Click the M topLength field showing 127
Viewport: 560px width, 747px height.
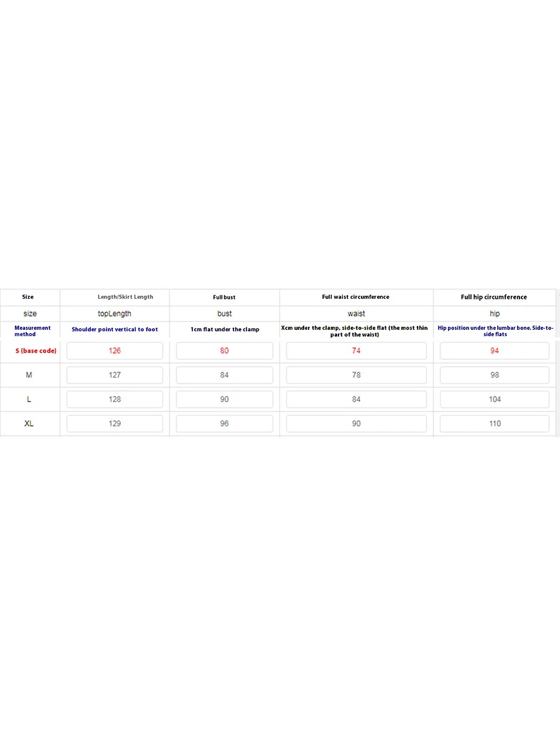point(114,375)
